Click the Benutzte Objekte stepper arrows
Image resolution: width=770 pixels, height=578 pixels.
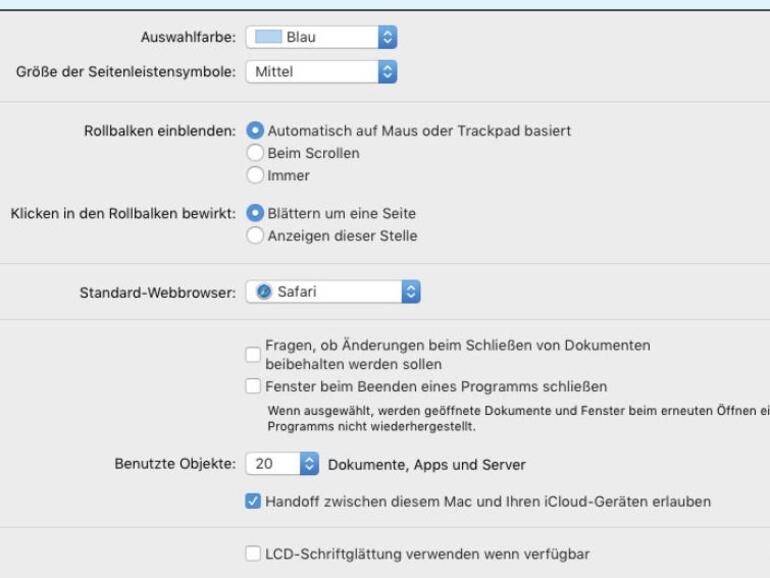coord(309,464)
